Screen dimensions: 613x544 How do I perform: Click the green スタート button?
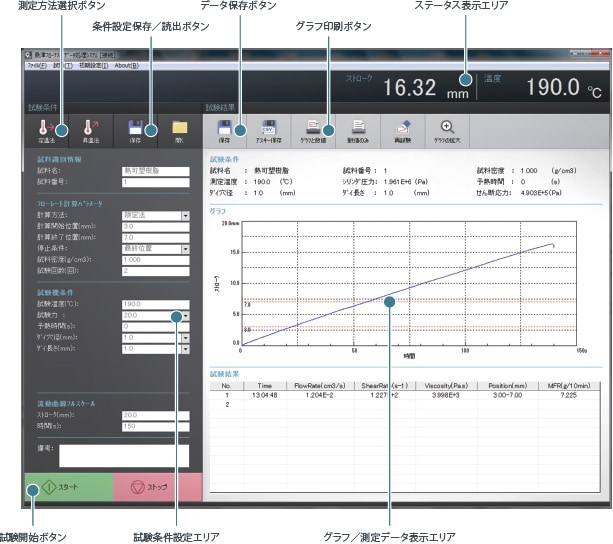[x=69, y=487]
